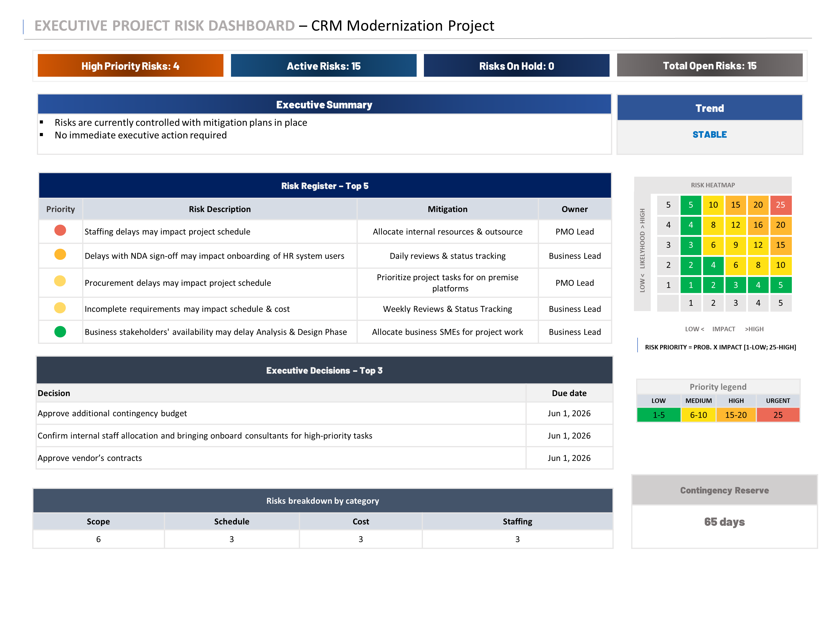Screen dimensions: 840x630
Task: Click the Executive Decisions – Top 3 header
Action: click(x=324, y=370)
